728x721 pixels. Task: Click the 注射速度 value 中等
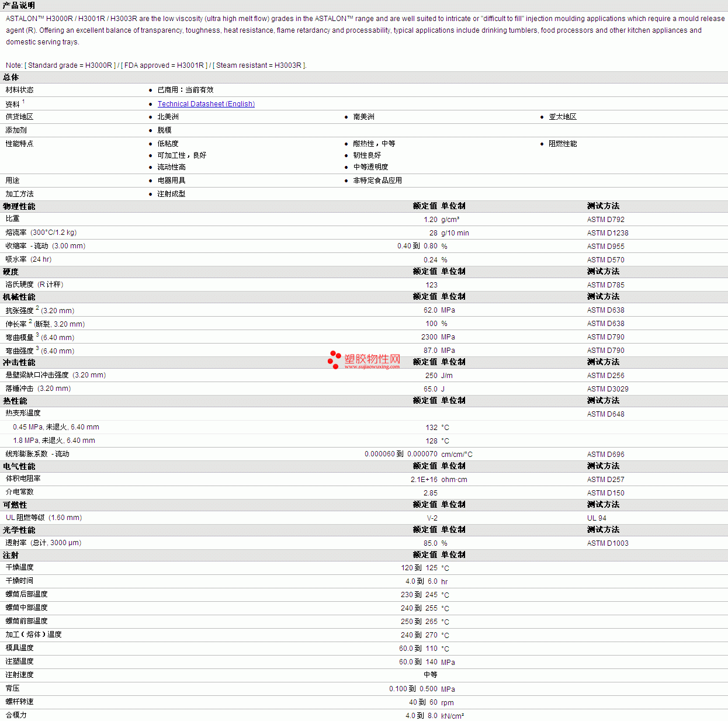tap(431, 675)
